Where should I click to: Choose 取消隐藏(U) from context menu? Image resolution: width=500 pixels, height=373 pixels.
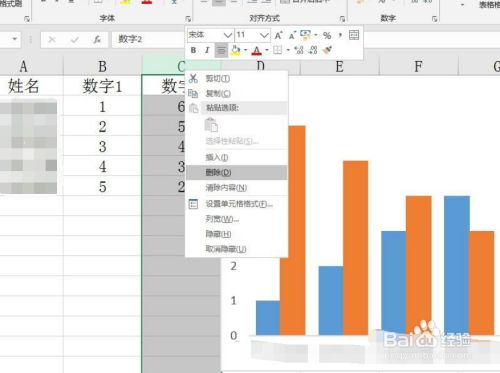pos(236,249)
